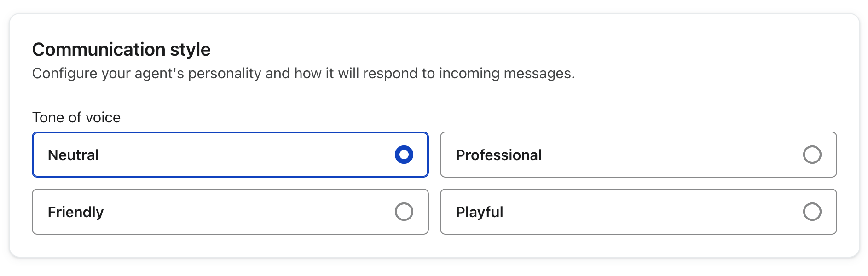The height and width of the screenshot is (276, 868).
Task: Click the "Neutral" label text
Action: 73,155
